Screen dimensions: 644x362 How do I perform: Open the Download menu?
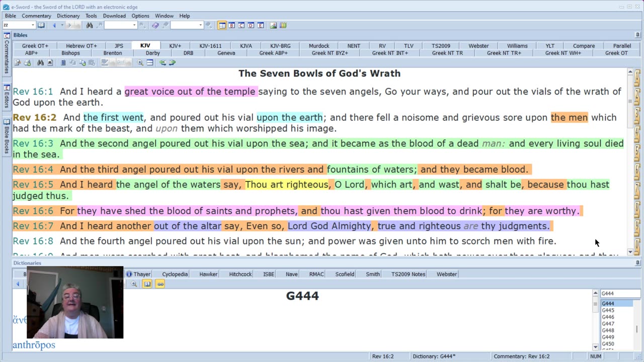tap(114, 16)
